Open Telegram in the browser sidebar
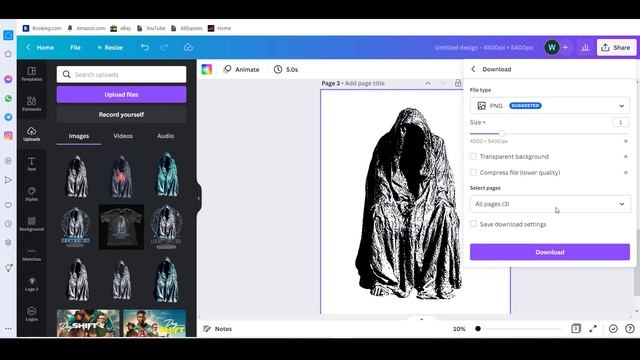 click(x=8, y=117)
